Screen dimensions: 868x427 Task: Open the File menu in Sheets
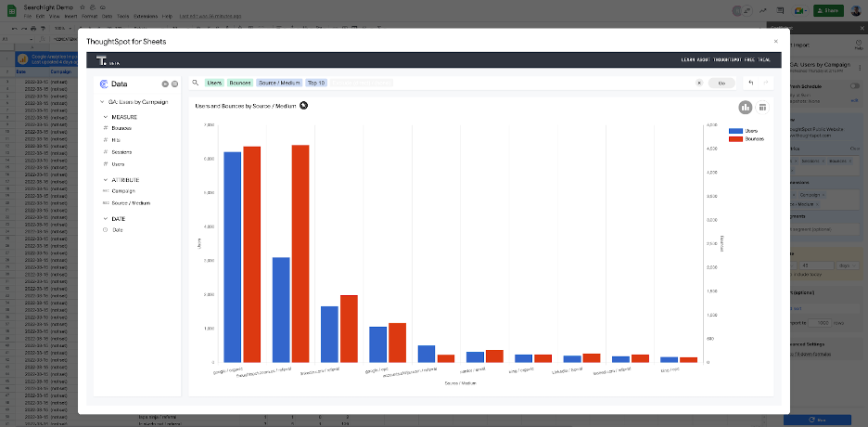[x=28, y=17]
